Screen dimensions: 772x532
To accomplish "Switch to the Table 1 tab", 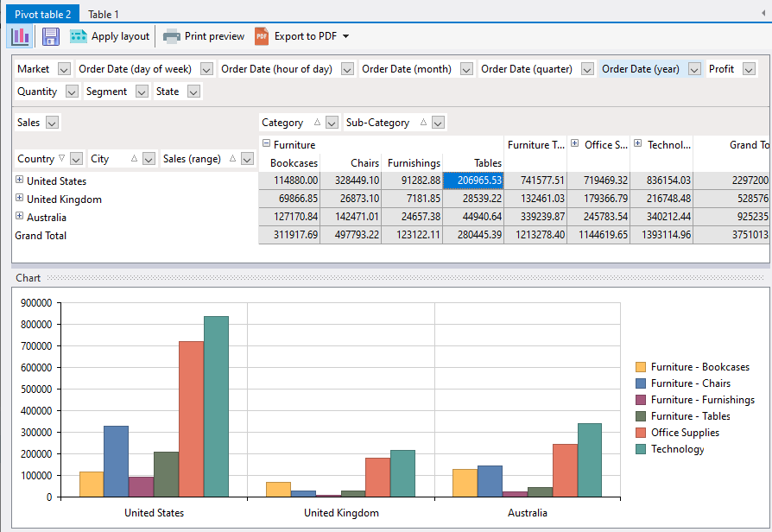I will [x=104, y=14].
